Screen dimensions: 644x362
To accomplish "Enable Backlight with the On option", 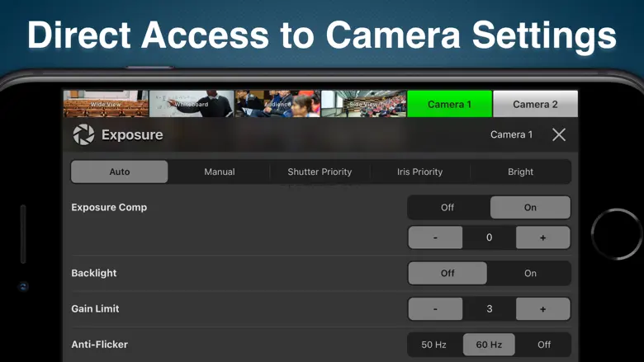I will point(530,273).
